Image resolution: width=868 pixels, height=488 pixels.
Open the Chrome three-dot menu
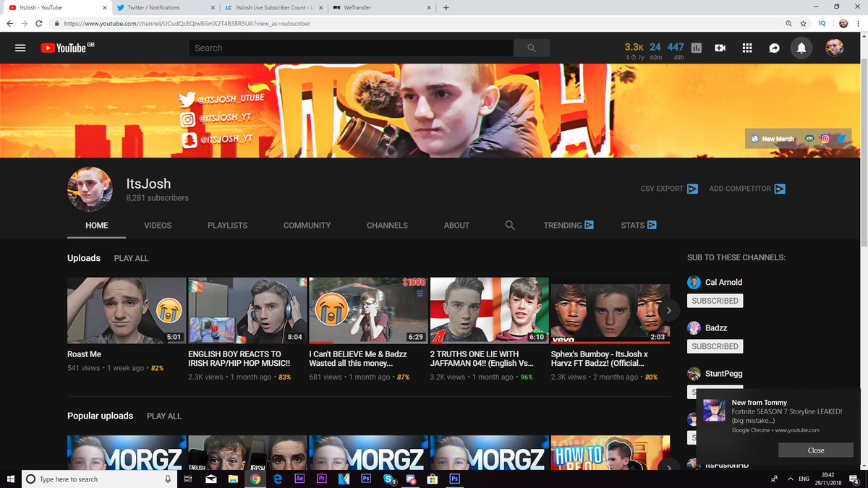pyautogui.click(x=859, y=23)
